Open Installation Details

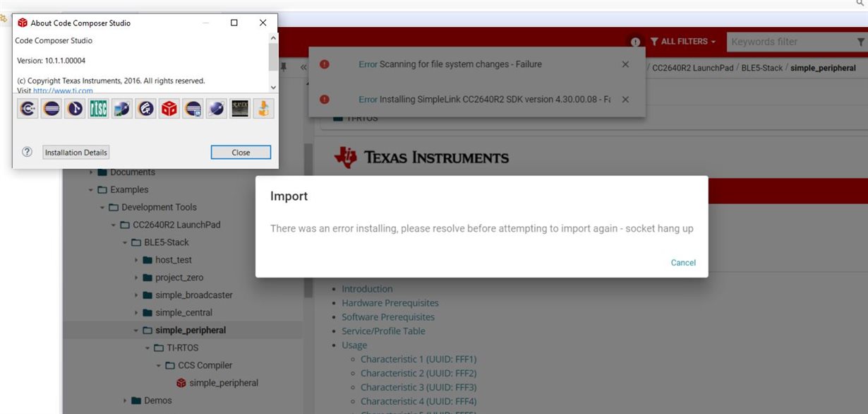pos(76,153)
